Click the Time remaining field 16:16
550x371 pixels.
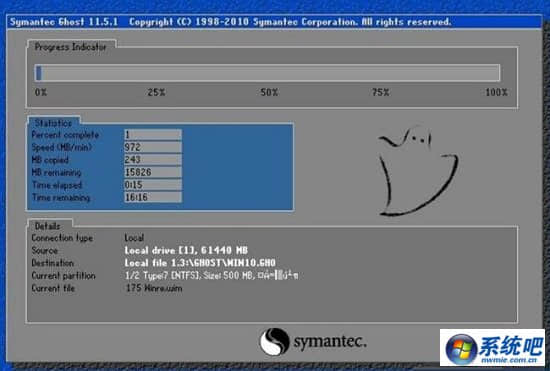click(x=153, y=197)
